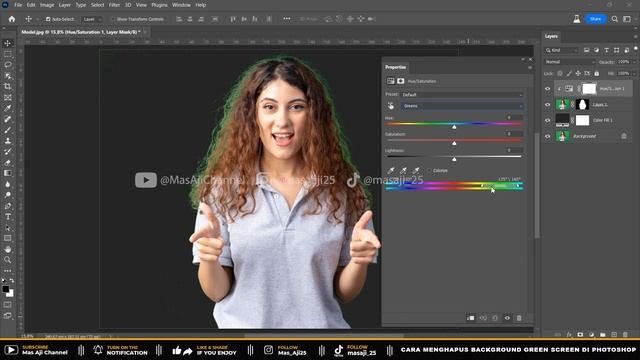Select the Horizontal Type tool
This screenshot has height=360, width=640.
coord(7,217)
